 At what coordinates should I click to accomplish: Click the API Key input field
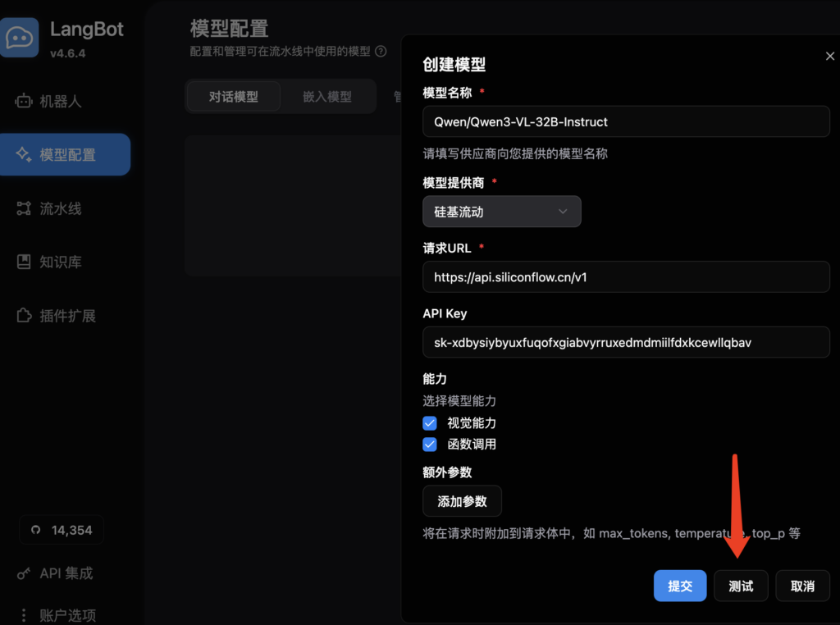tap(626, 342)
